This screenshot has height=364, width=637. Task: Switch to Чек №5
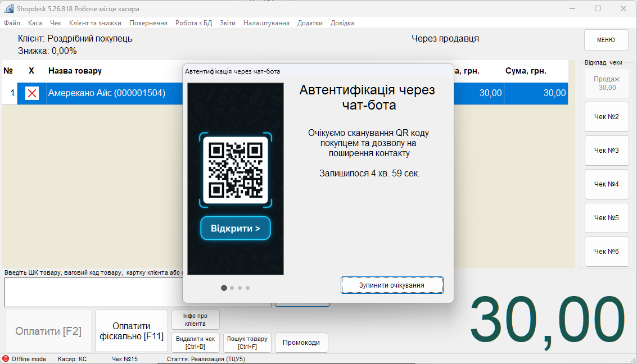point(607,218)
